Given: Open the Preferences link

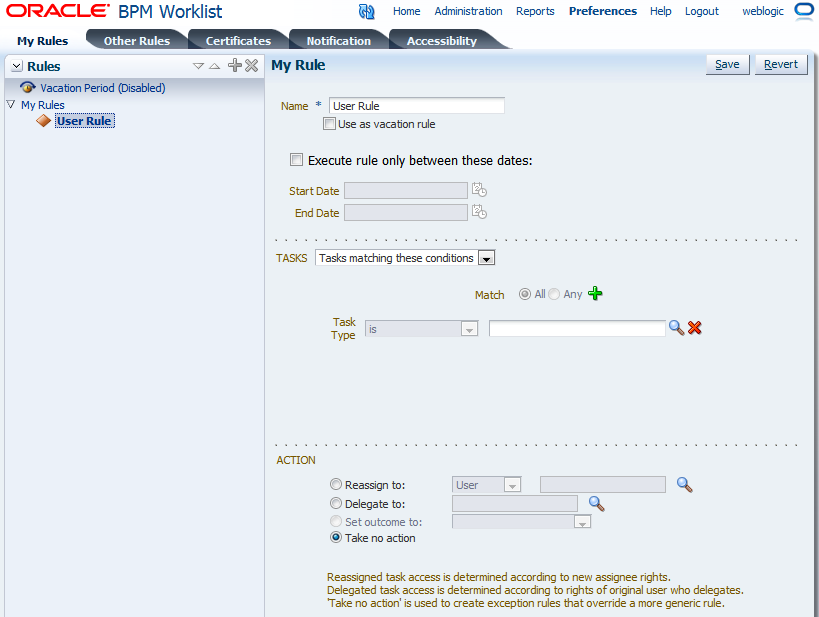Looking at the screenshot, I should coord(603,11).
